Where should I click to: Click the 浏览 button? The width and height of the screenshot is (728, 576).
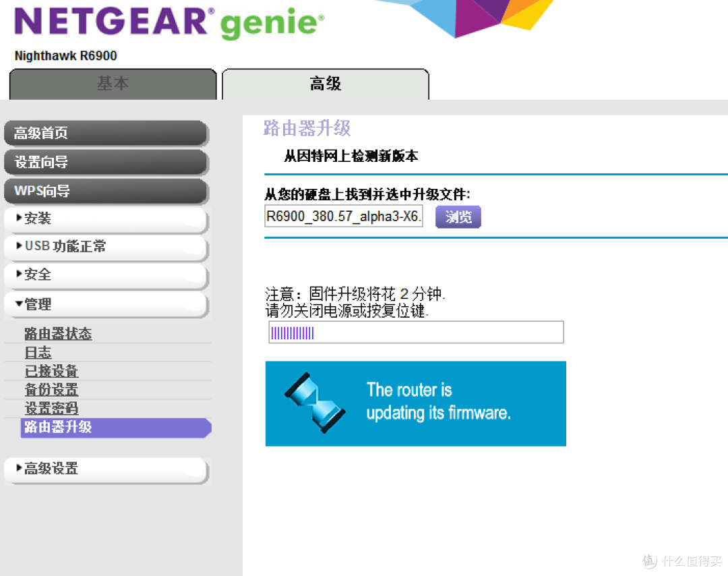pos(458,217)
